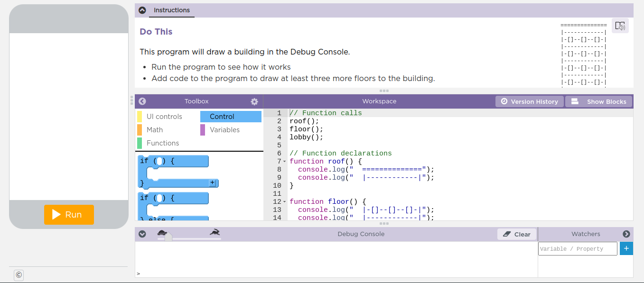The image size is (644, 283).
Task: Select the Math category in the Toolbox
Action: (154, 129)
